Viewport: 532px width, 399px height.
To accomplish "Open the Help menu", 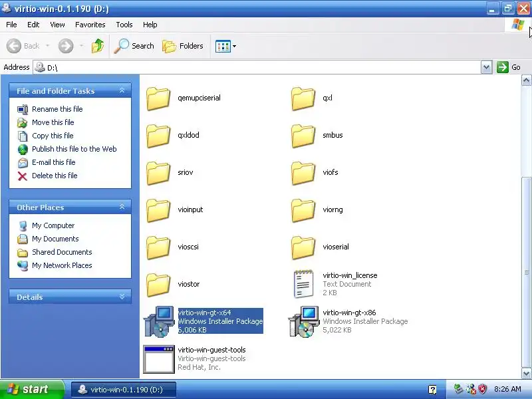I will coord(150,25).
